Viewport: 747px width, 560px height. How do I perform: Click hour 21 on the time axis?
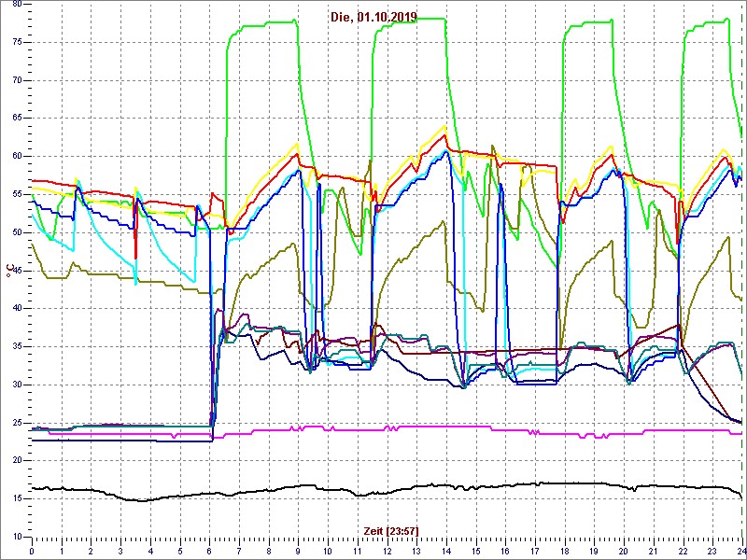652,551
